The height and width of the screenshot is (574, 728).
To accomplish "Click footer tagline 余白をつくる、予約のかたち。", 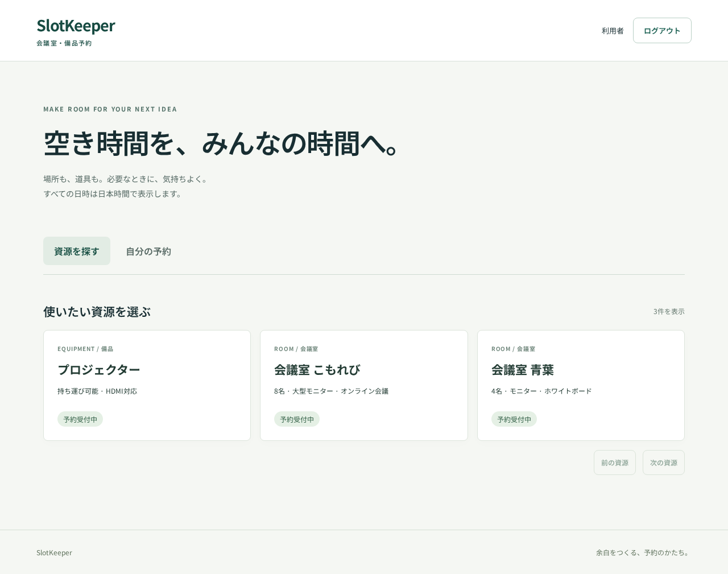I will [x=644, y=552].
